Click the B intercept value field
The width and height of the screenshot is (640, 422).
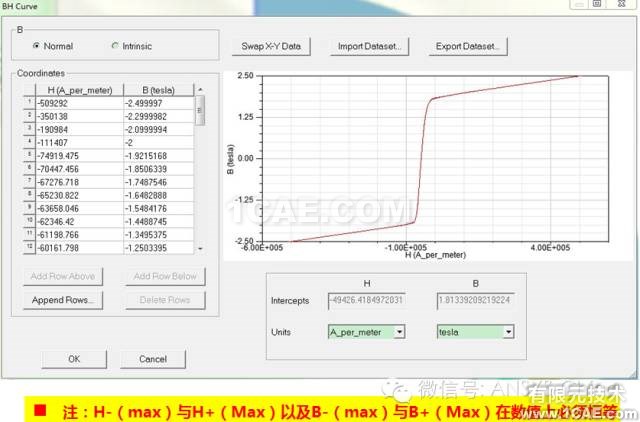[x=475, y=300]
